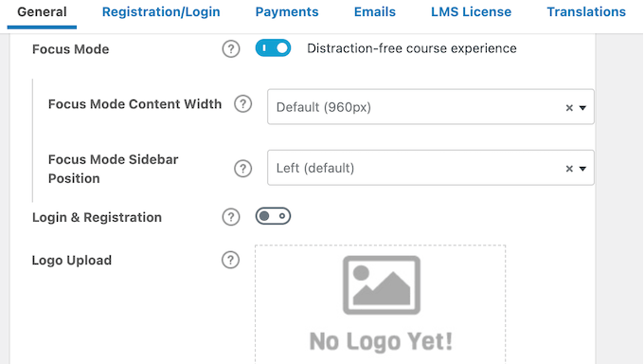Switch to the Translations tab
This screenshot has height=364, width=644.
pyautogui.click(x=586, y=12)
